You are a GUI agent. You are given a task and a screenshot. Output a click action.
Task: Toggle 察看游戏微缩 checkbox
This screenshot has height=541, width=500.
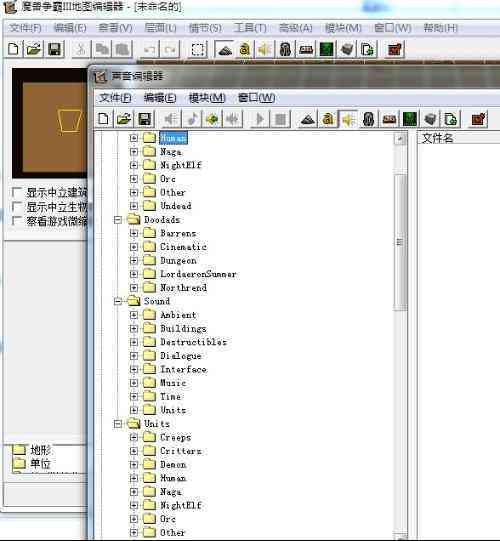click(x=17, y=221)
